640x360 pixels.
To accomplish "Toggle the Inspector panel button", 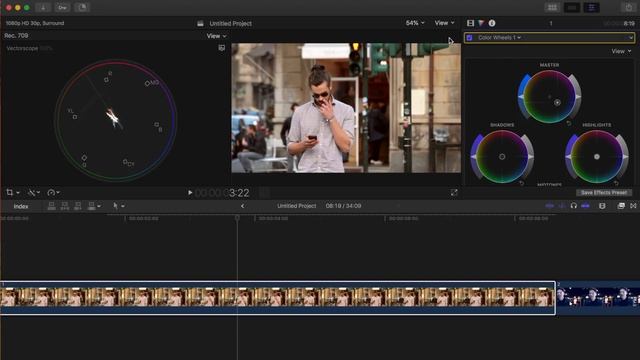I will point(591,7).
